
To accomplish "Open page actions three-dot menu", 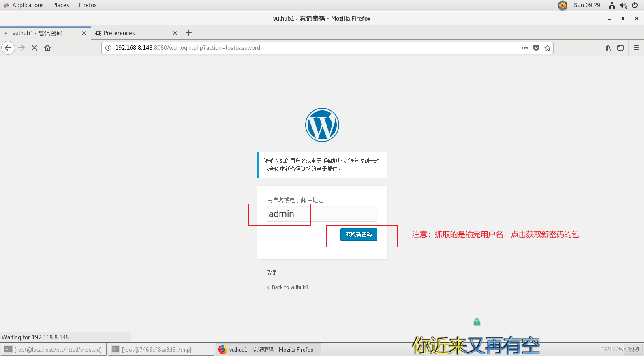I will [x=525, y=48].
